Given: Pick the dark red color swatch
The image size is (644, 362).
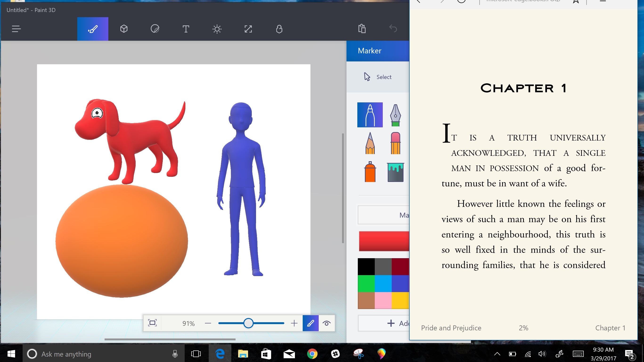Looking at the screenshot, I should click(400, 267).
